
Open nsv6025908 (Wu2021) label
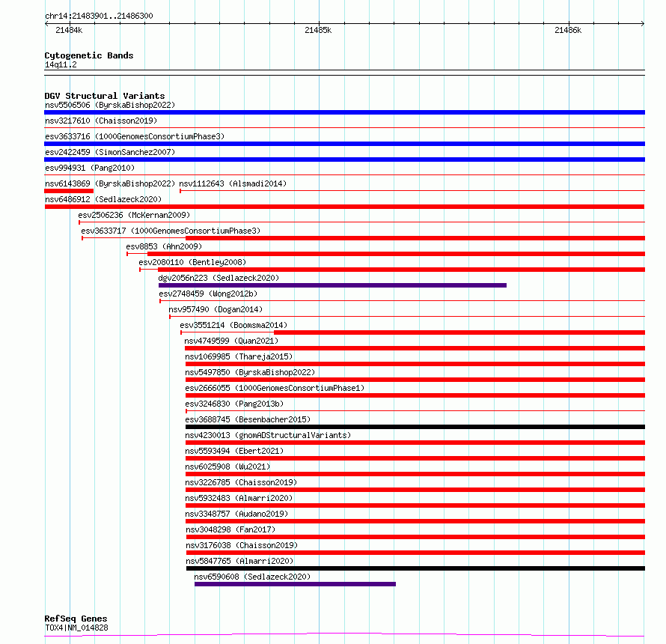(227, 467)
